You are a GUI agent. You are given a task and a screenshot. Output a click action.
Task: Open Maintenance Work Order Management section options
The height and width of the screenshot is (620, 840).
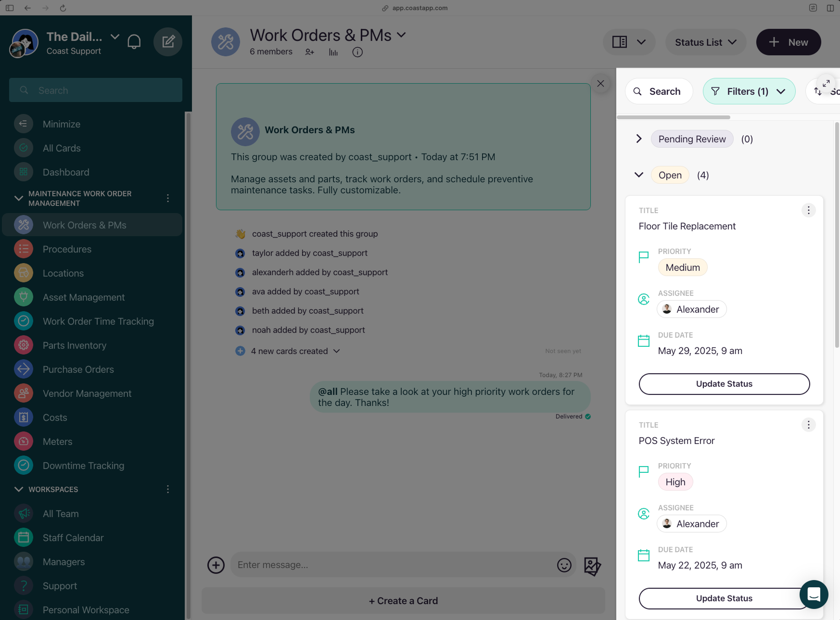pos(168,198)
